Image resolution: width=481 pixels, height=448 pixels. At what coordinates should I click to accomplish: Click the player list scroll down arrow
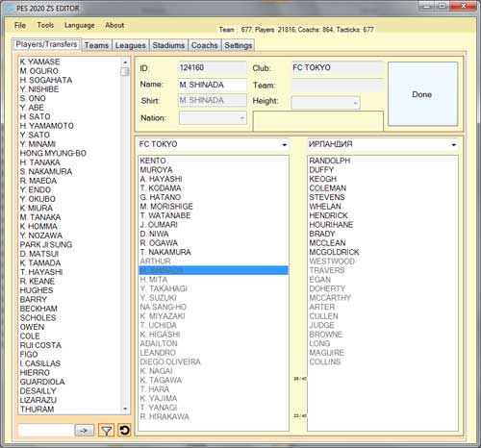(x=125, y=410)
